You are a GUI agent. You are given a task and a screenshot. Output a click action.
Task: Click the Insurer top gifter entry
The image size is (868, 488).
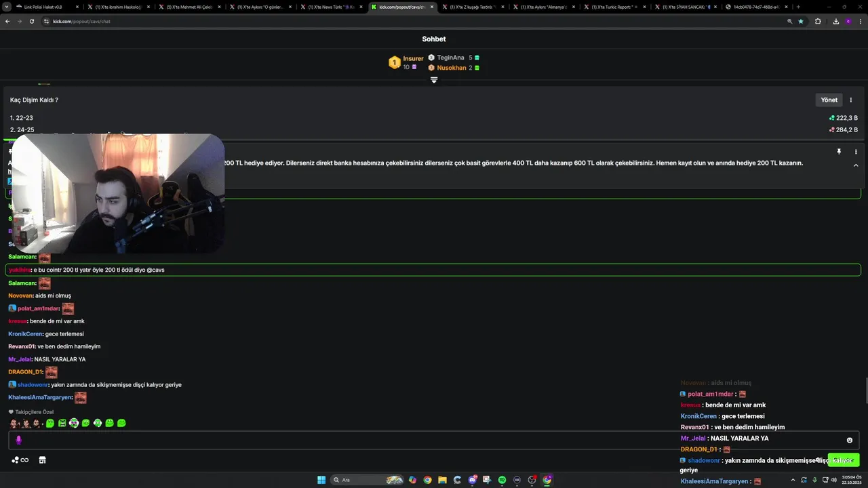[x=406, y=62]
